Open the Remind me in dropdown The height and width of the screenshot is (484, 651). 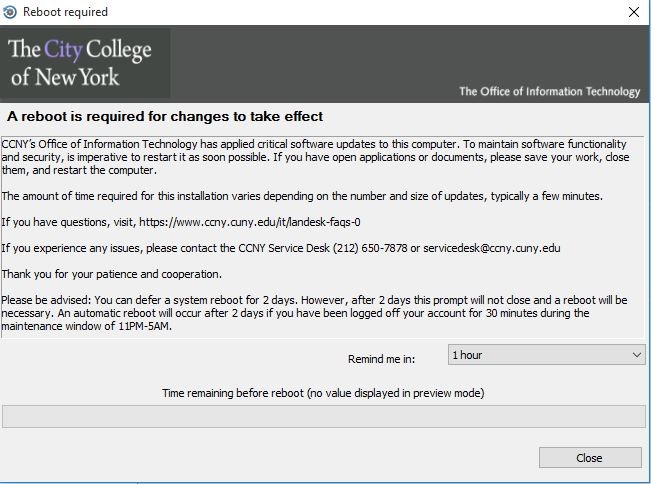click(x=546, y=355)
